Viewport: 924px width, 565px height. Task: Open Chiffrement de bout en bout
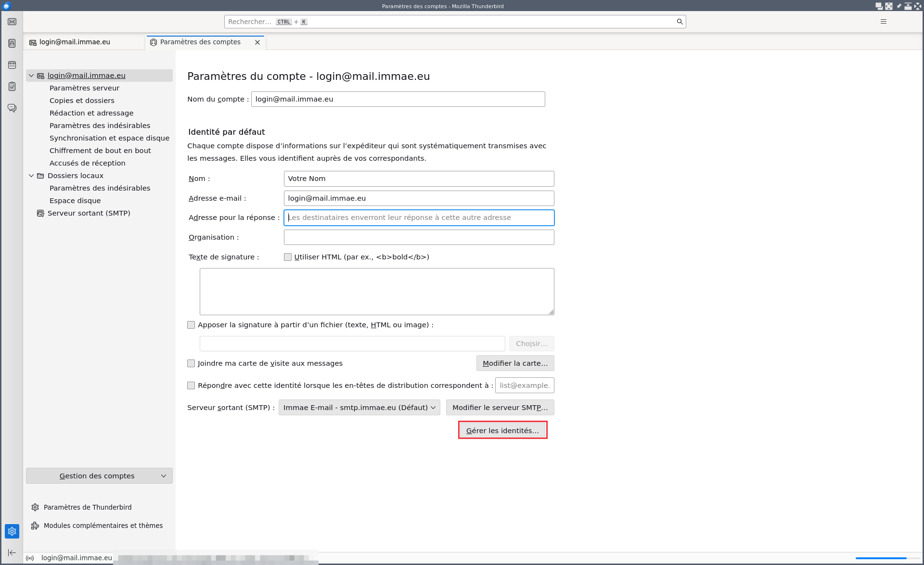click(100, 151)
